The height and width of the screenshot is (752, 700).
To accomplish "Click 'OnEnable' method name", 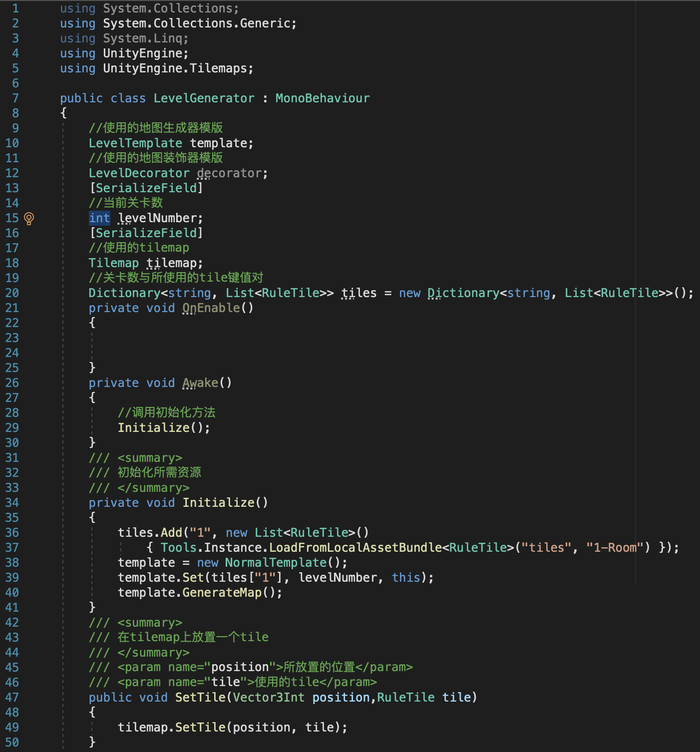I will 211,308.
